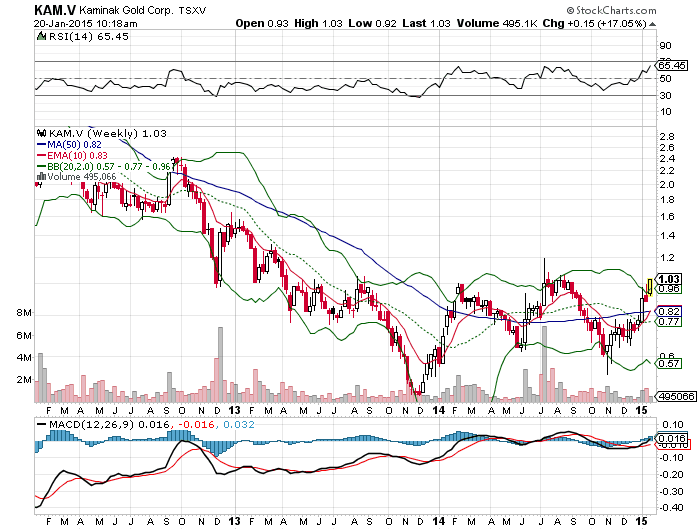Image resolution: width=700 pixels, height=530 pixels.
Task: Click the 495066 volume tag on the axis
Action: coord(677,396)
